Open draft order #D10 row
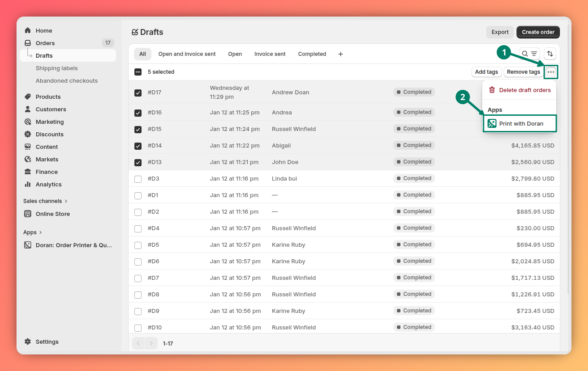The height and width of the screenshot is (371, 588). pyautogui.click(x=344, y=327)
